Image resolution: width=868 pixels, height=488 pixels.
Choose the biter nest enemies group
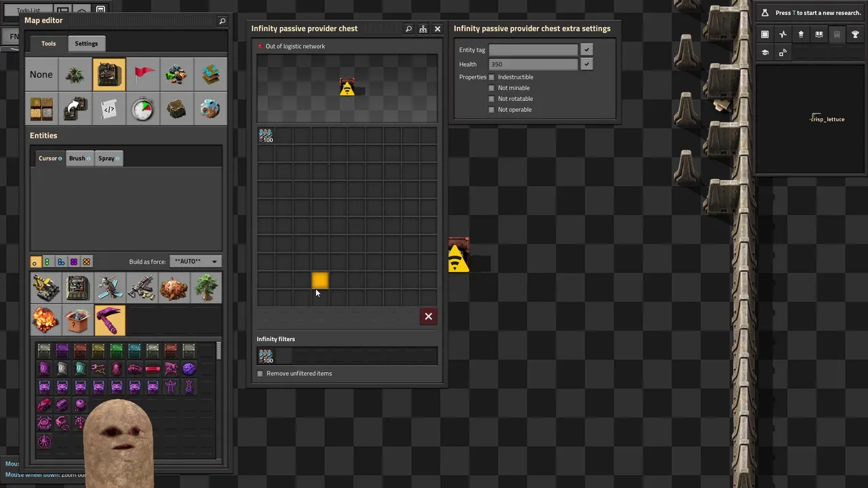[174, 288]
